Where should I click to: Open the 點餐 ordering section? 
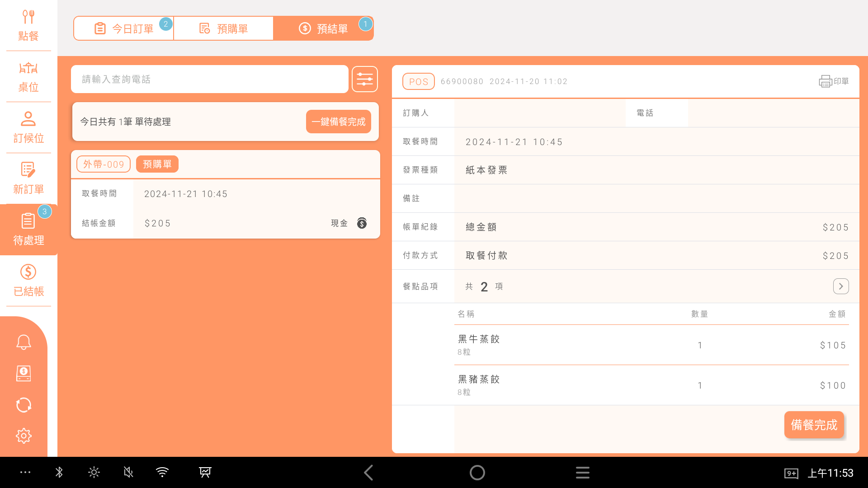pyautogui.click(x=28, y=25)
